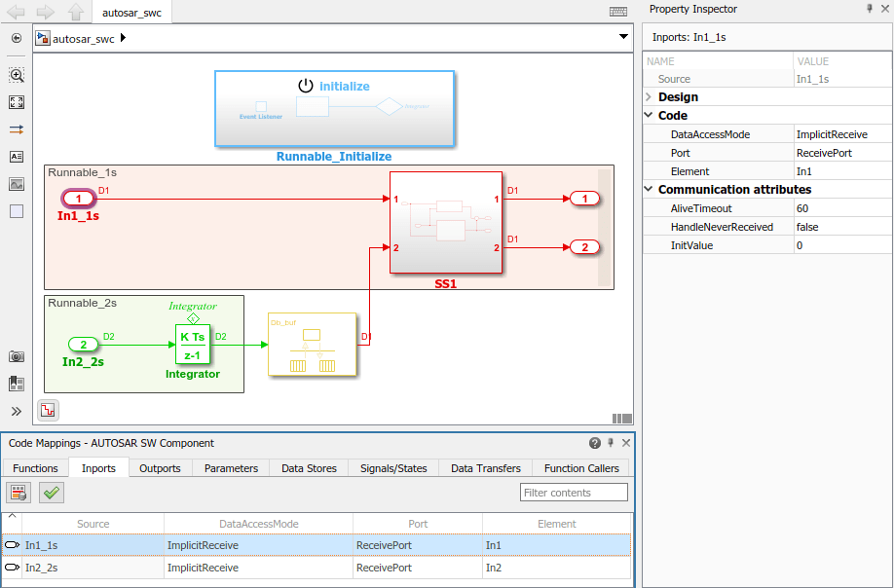Viewport: 894px width, 588px height.
Task: Click the Port column header
Action: click(x=418, y=524)
